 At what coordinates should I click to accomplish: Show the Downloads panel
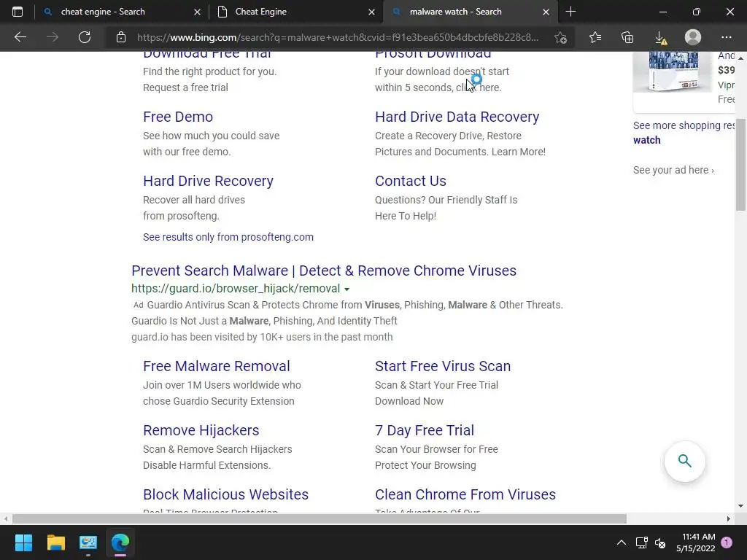tap(659, 37)
